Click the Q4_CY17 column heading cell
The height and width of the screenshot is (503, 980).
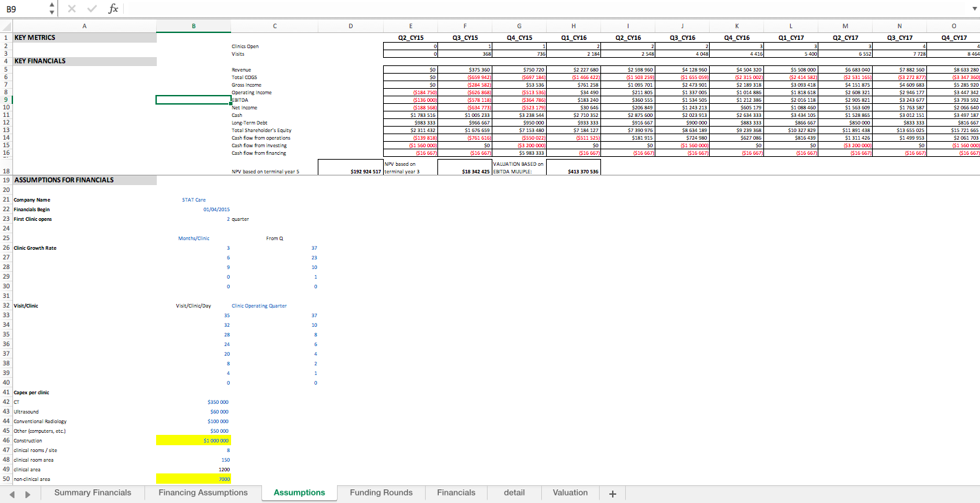pos(952,37)
